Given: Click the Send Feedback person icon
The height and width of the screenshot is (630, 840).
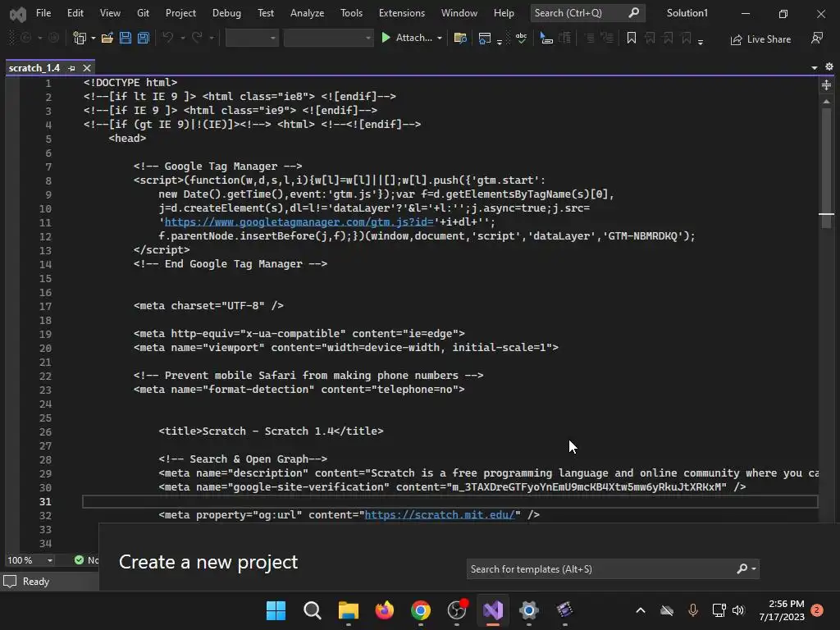Looking at the screenshot, I should click(x=817, y=38).
